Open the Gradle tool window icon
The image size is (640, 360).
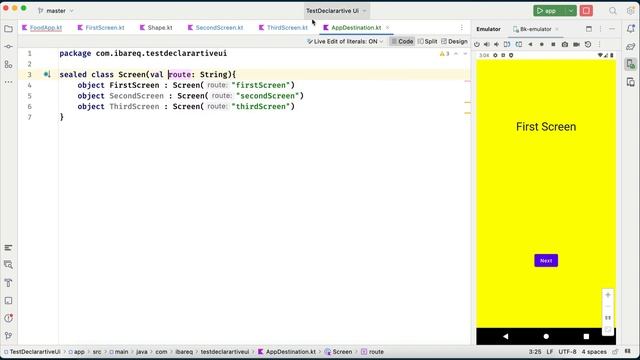pos(631,47)
